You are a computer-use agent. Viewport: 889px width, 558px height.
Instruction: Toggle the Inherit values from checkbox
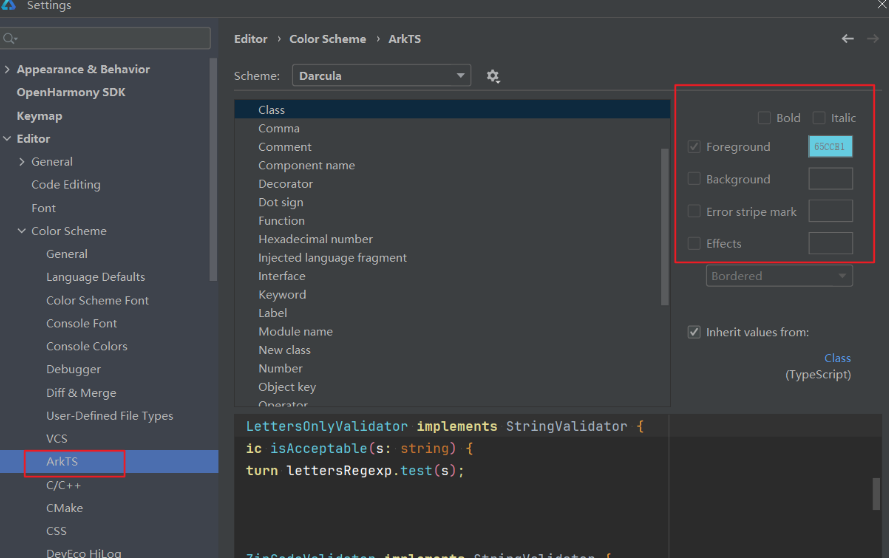(x=694, y=332)
